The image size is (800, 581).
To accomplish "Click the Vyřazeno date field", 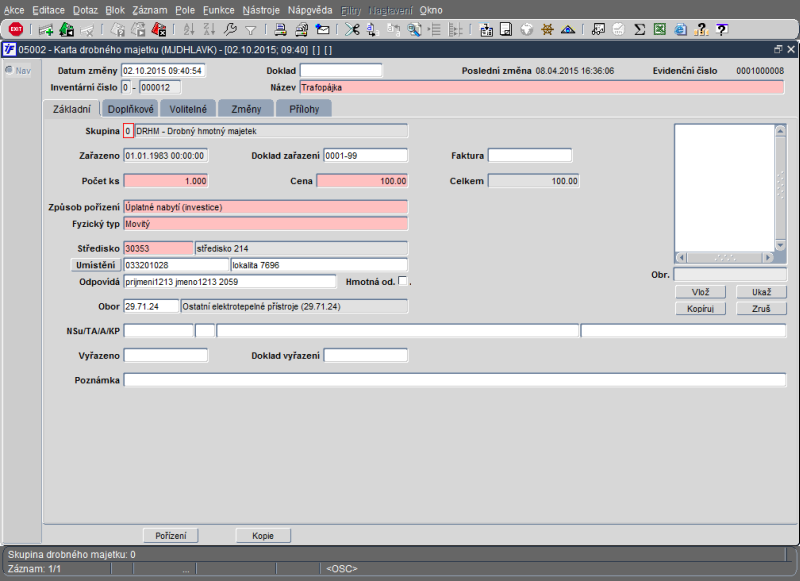I will [166, 356].
